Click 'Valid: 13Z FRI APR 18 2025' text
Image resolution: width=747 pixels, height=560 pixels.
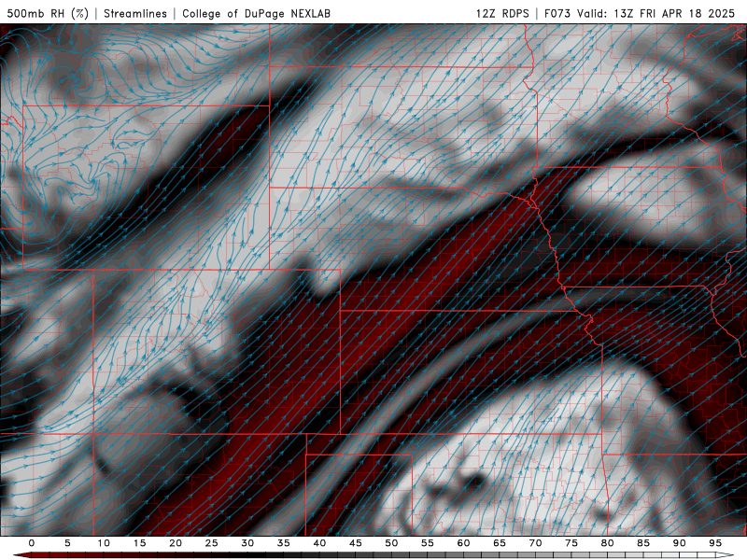[x=656, y=13]
